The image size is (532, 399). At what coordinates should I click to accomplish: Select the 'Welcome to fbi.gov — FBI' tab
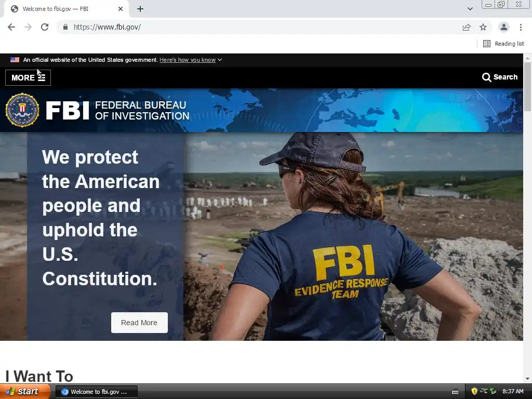pos(66,9)
